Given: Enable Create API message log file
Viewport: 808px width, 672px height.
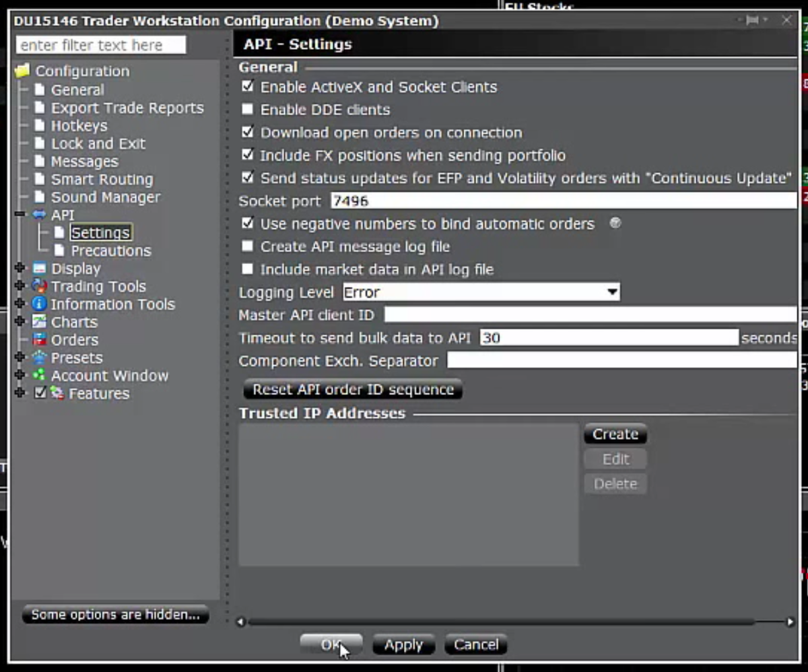Looking at the screenshot, I should coord(247,246).
